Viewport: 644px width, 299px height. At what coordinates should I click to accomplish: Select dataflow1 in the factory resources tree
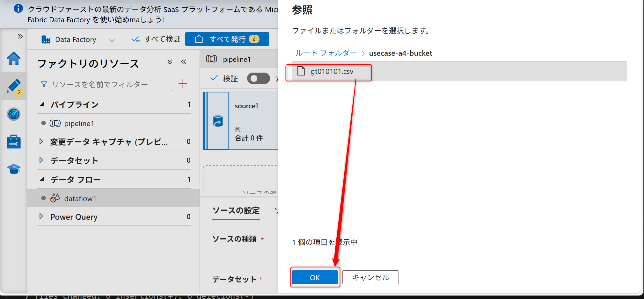(80, 198)
